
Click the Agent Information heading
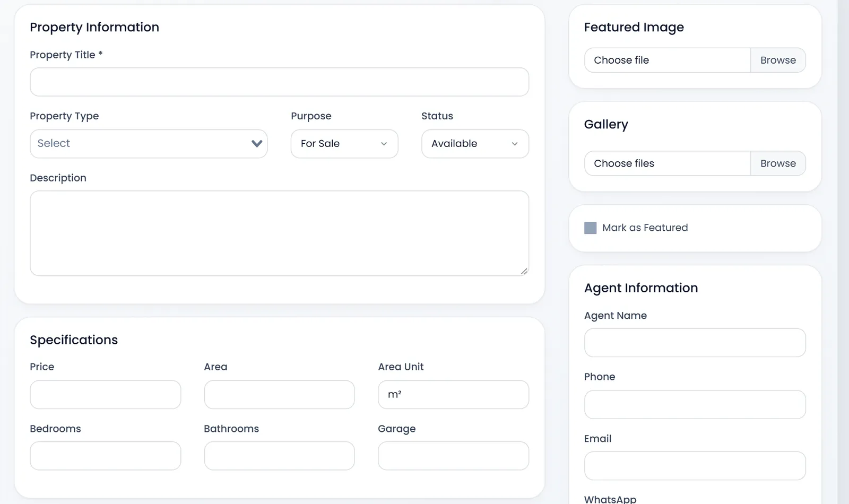tap(641, 288)
